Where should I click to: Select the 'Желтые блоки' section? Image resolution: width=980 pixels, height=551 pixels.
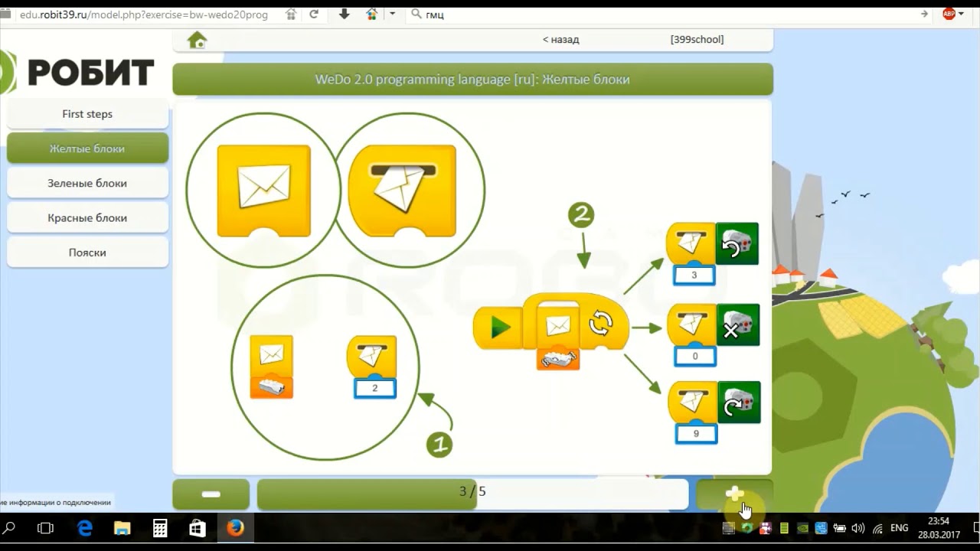click(x=87, y=148)
